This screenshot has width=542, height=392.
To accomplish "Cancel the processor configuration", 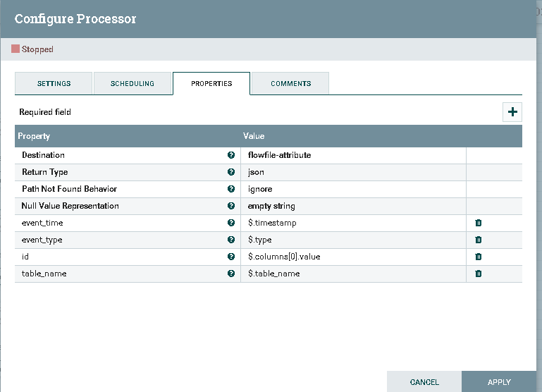I will click(x=424, y=382).
